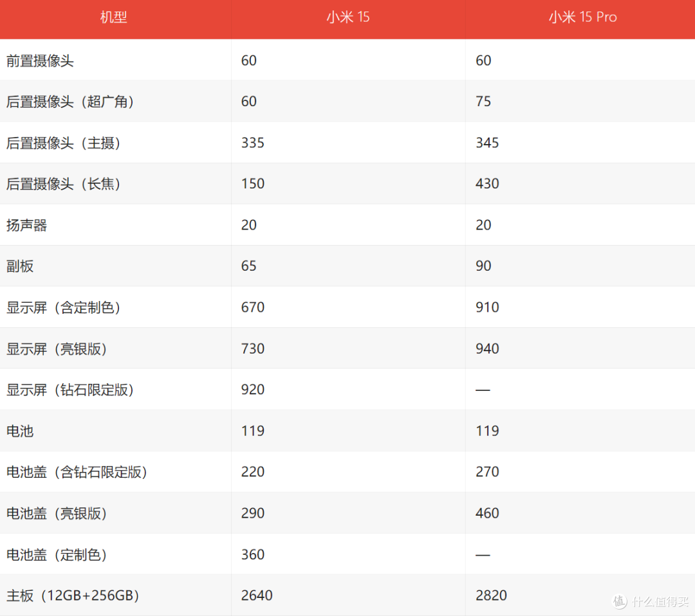Select the 电池盖（亮银版）row label

[x=57, y=513]
